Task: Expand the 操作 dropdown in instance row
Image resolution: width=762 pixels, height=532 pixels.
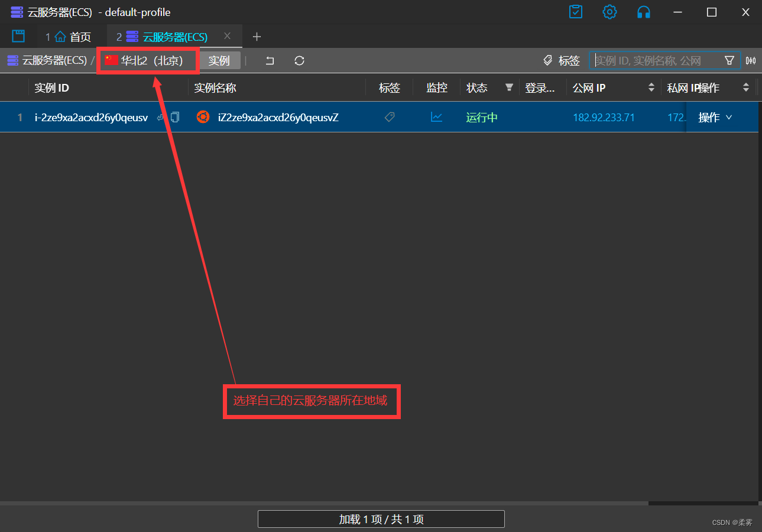Action: tap(715, 117)
